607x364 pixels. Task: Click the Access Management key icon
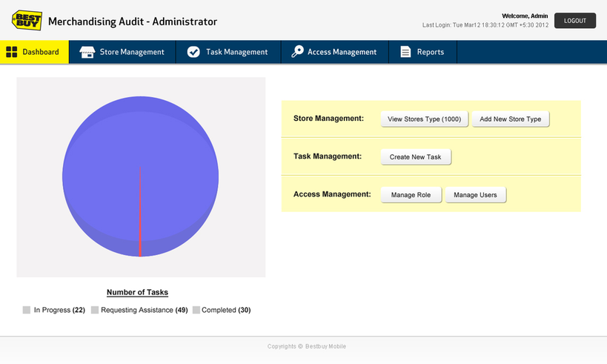[x=297, y=52]
